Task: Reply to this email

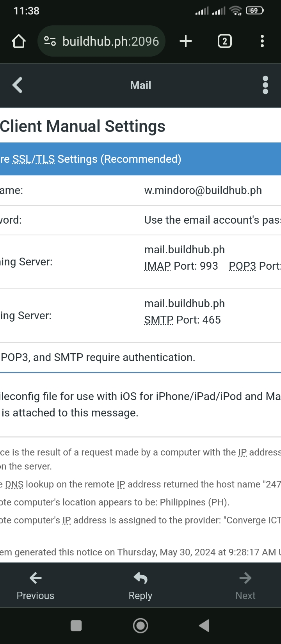Action: tap(140, 586)
